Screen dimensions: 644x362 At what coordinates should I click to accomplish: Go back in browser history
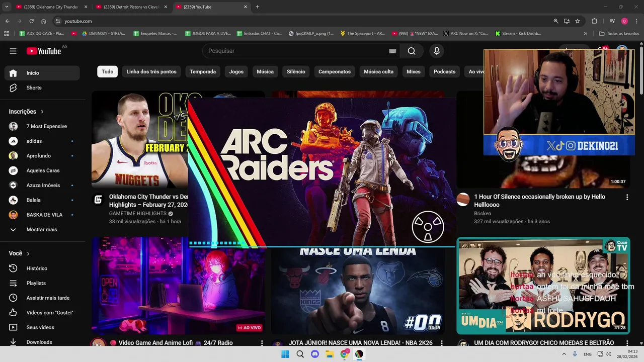click(x=7, y=21)
